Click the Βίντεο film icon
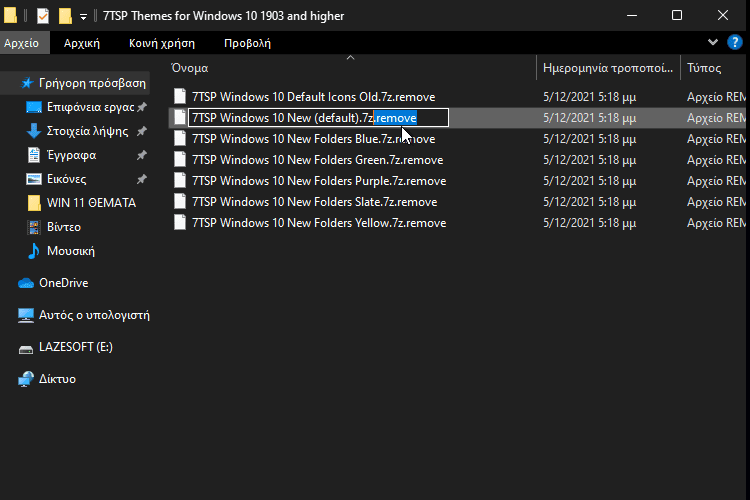This screenshot has height=500, width=750. click(33, 227)
